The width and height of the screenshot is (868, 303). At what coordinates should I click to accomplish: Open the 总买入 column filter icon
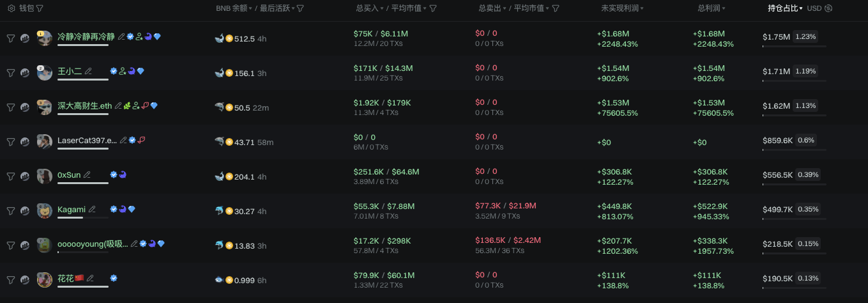tap(433, 8)
